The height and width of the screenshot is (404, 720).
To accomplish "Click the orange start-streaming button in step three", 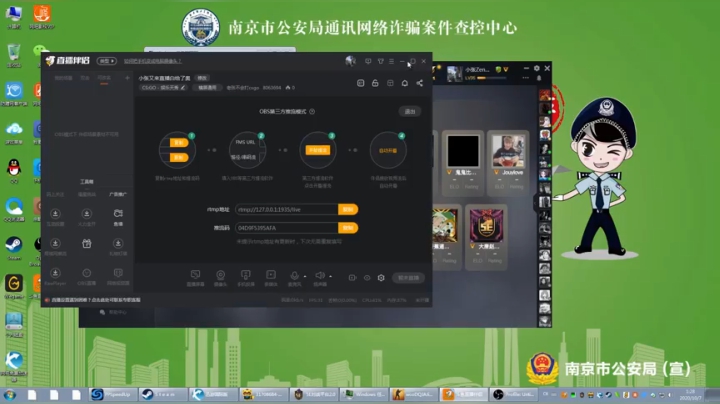I will pos(318,150).
